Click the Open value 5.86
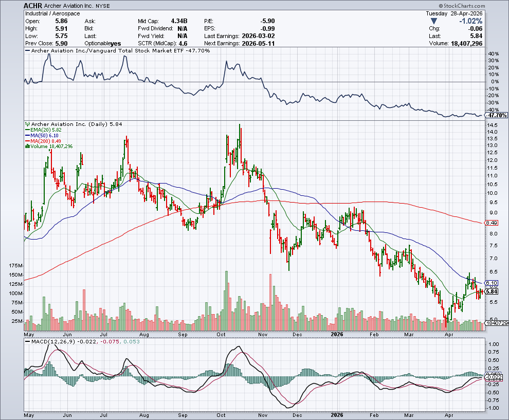Image resolution: width=509 pixels, height=420 pixels. pos(61,21)
